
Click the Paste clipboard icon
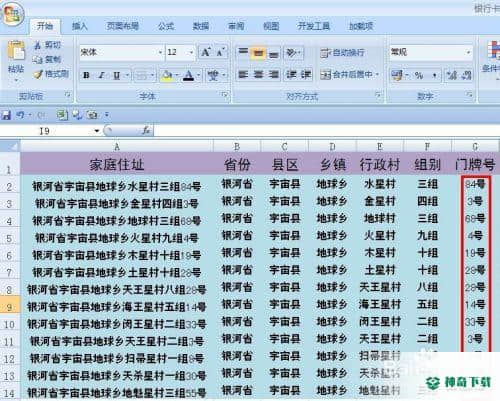16,51
